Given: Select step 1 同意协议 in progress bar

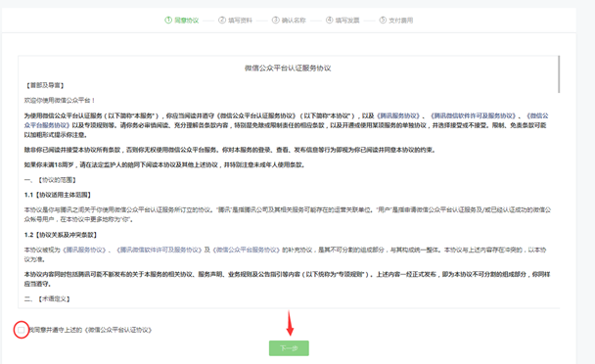Looking at the screenshot, I should [182, 21].
